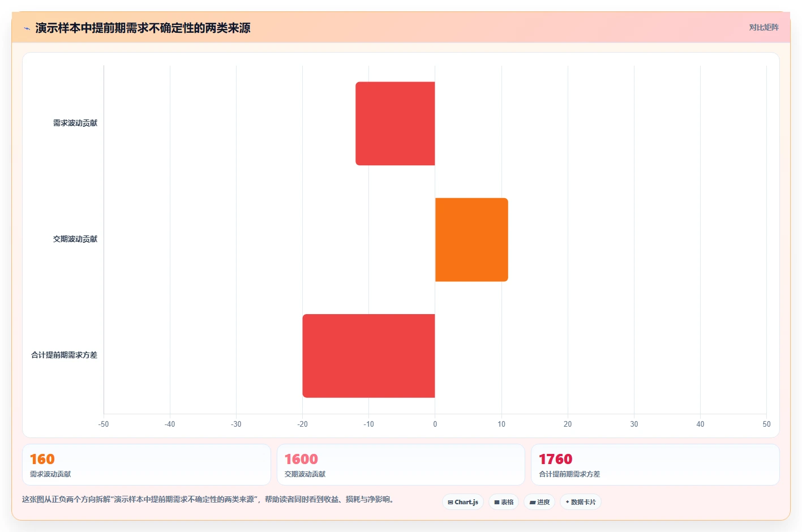Click the crimson value 1760

(556, 459)
